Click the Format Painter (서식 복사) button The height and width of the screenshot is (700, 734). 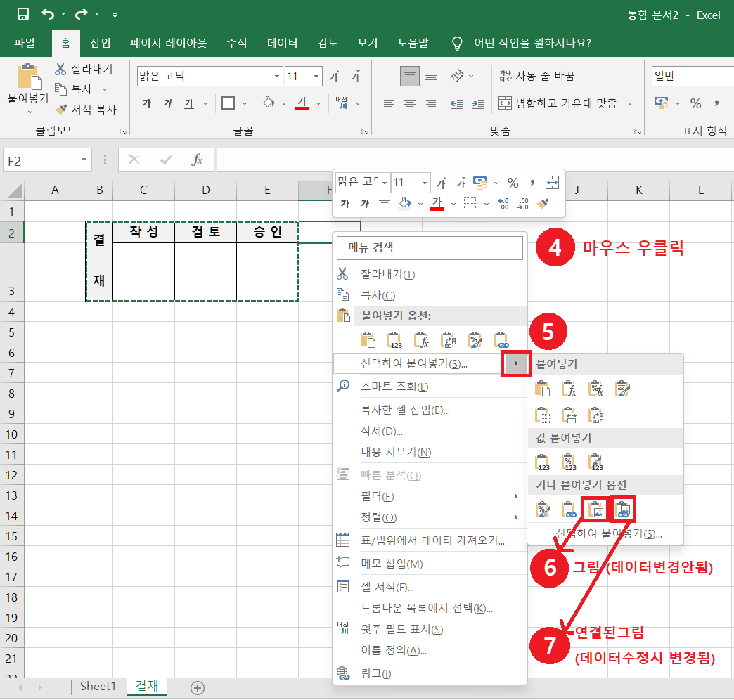[86, 109]
